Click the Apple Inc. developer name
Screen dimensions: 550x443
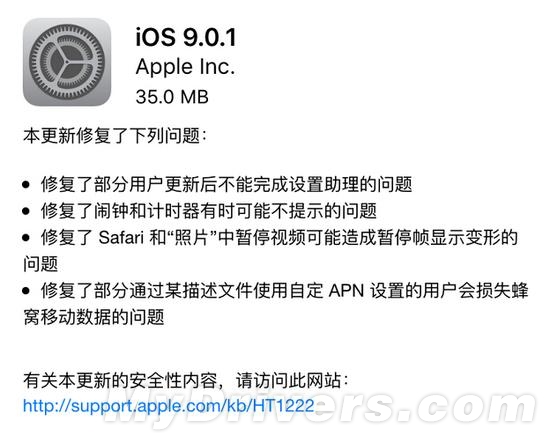tap(185, 66)
